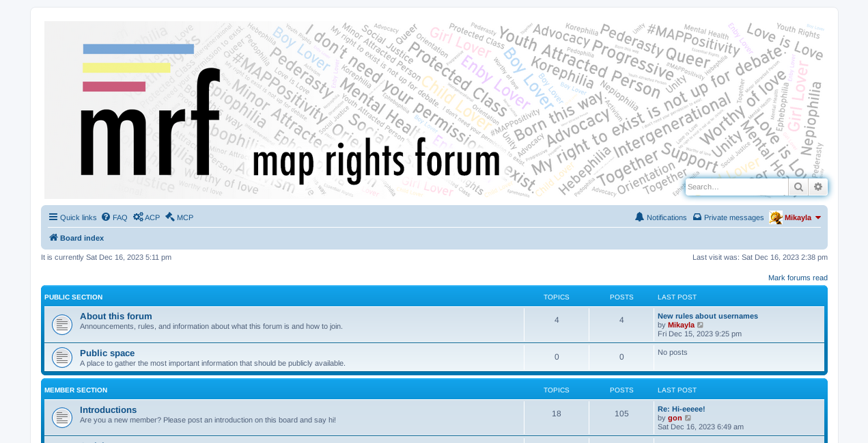Click "It is currently Sat Dec 16, 2023 5:11 pm"
Viewport: 868px width, 443px height.
pos(106,257)
